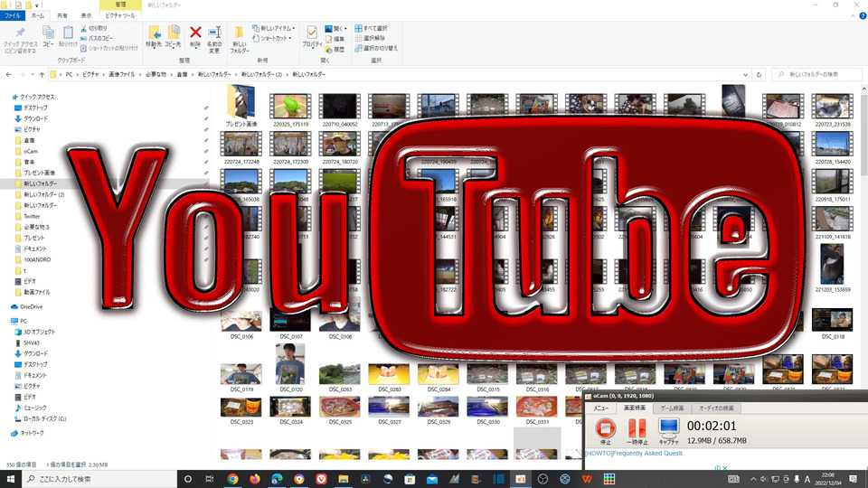This screenshot has height=488, width=868.
Task: Open Twitter folder in the navigation pane
Action: (32, 216)
